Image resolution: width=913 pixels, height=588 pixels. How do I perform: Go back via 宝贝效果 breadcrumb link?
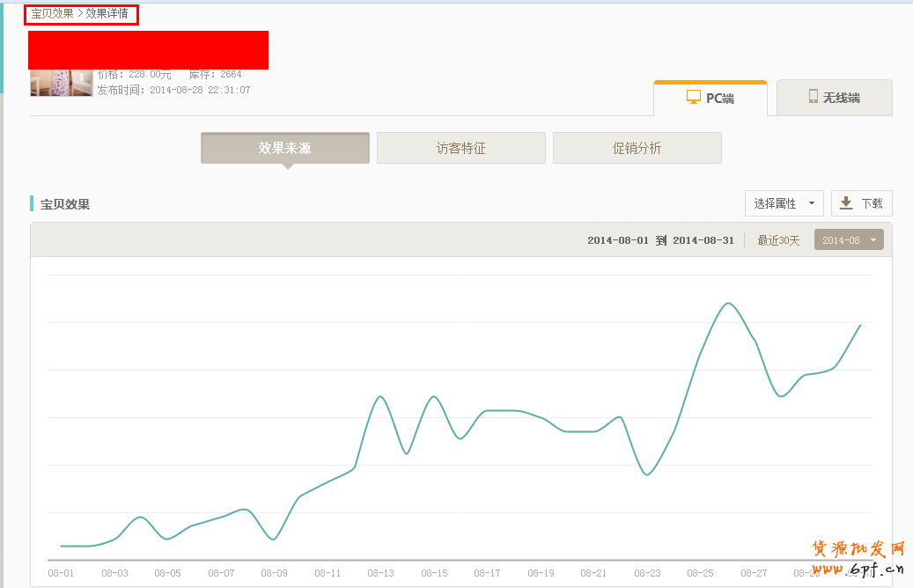coord(52,13)
